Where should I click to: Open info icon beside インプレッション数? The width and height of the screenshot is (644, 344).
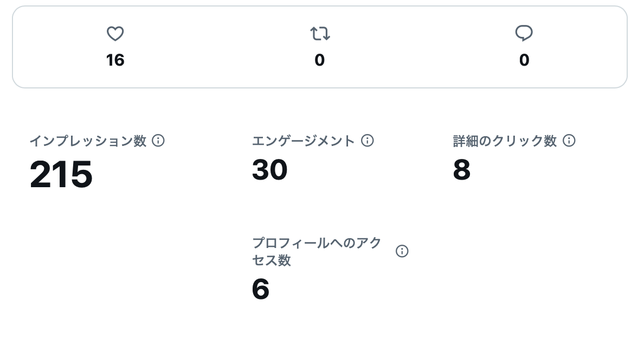pyautogui.click(x=158, y=141)
